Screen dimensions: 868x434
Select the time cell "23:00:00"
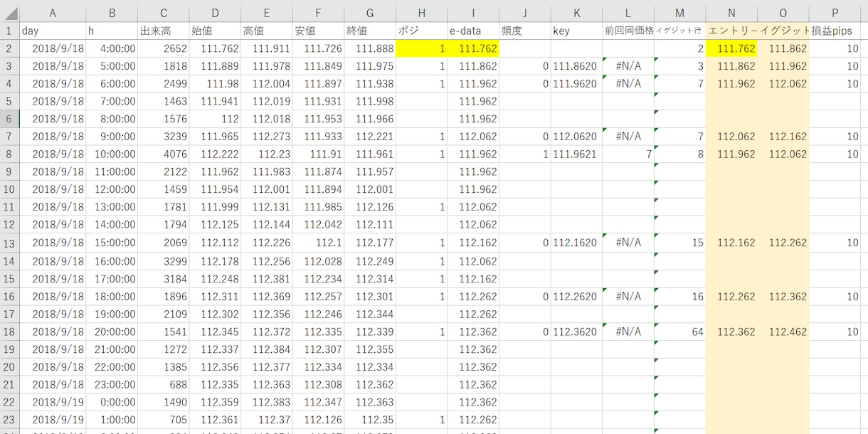[112, 384]
